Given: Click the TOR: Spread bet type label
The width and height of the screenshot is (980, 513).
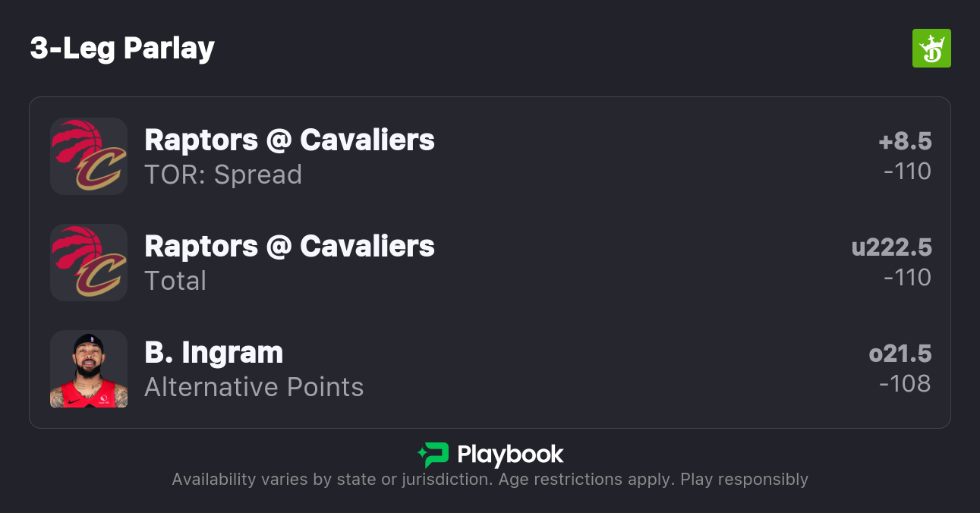Looking at the screenshot, I should click(223, 175).
